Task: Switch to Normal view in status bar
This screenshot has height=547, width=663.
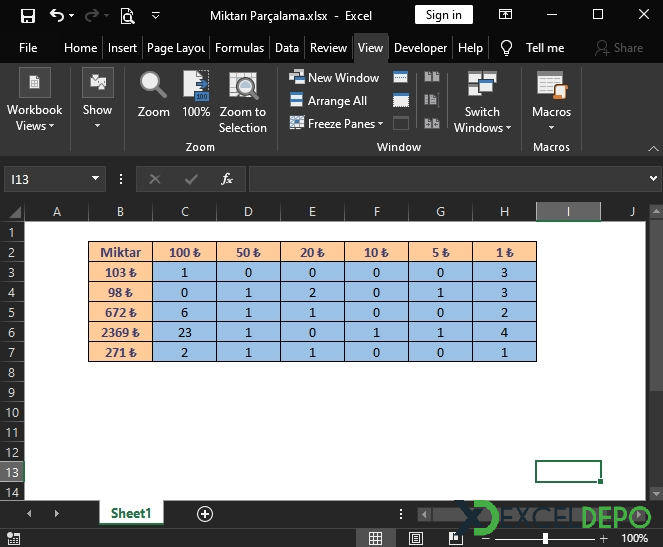Action: [x=375, y=538]
